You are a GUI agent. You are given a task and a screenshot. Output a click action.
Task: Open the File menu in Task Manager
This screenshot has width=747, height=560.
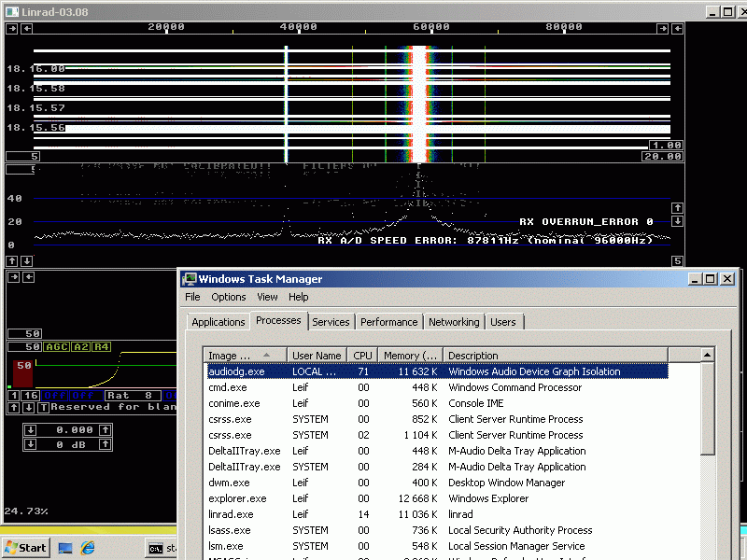pos(192,297)
